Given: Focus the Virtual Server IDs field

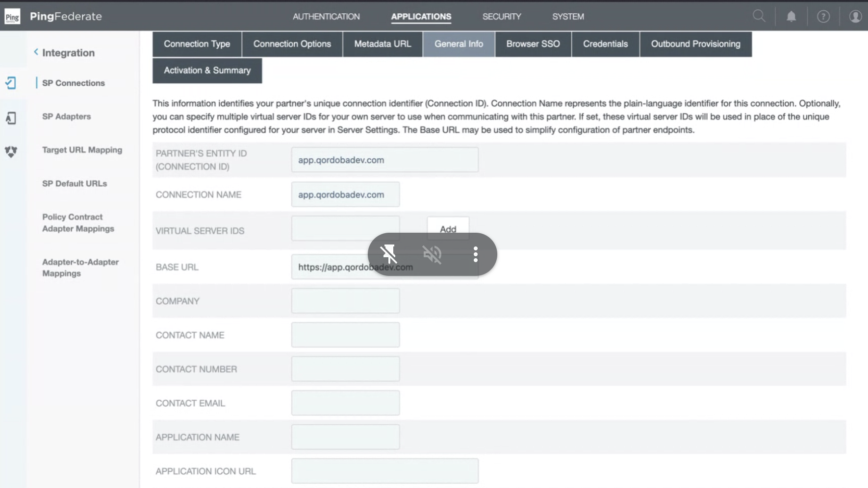Looking at the screenshot, I should [x=346, y=228].
